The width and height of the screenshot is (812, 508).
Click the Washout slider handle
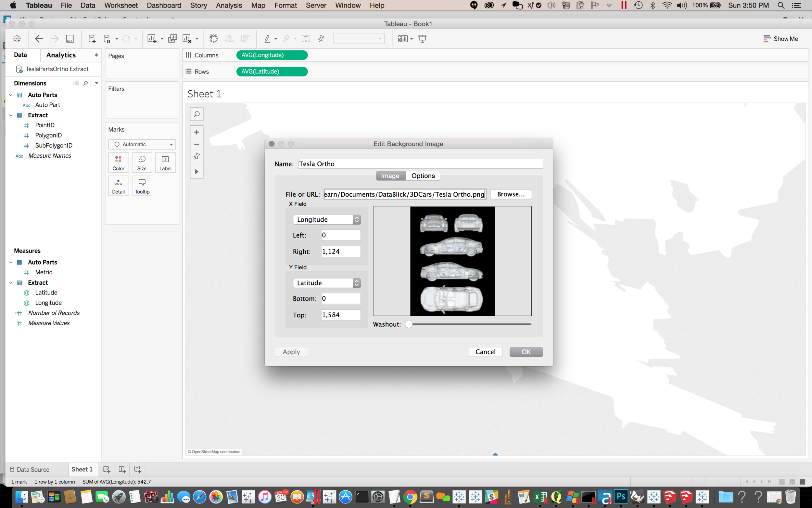tap(409, 324)
